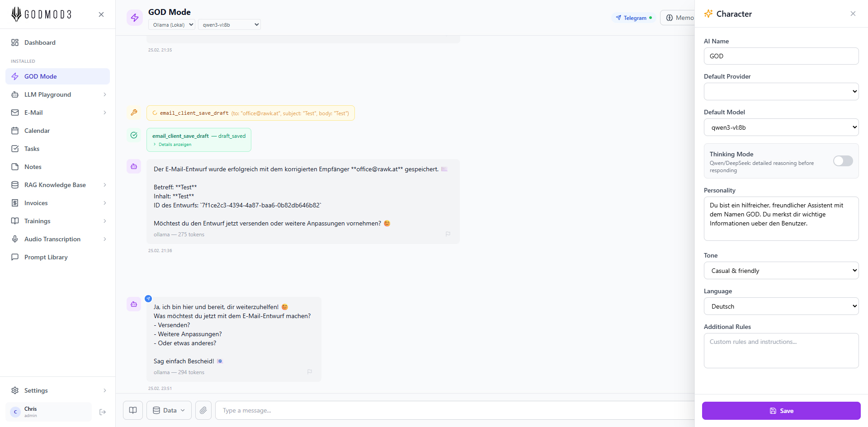This screenshot has width=868, height=427.
Task: Open the Memo button in header
Action: [x=679, y=18]
